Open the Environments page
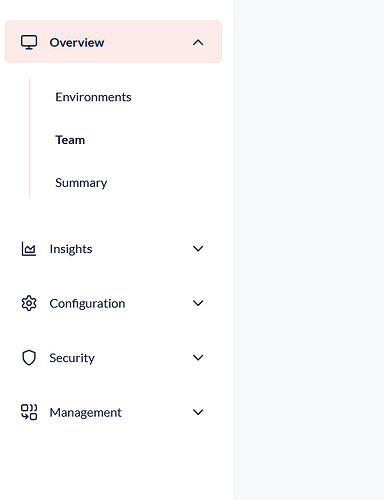Screen dimensions: 384x500 pos(93,97)
